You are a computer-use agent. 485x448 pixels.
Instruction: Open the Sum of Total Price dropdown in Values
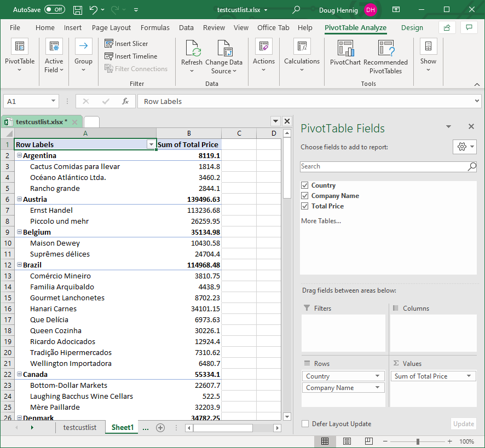(469, 376)
